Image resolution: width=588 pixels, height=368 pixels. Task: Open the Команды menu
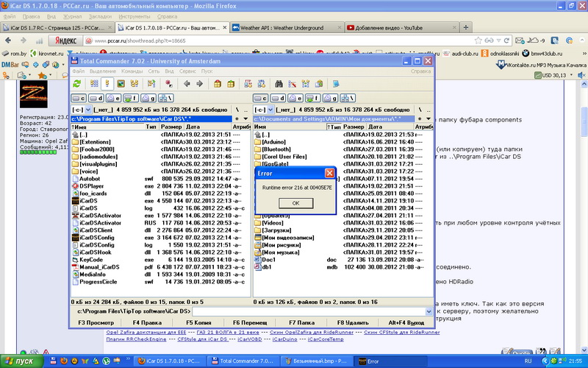point(132,71)
